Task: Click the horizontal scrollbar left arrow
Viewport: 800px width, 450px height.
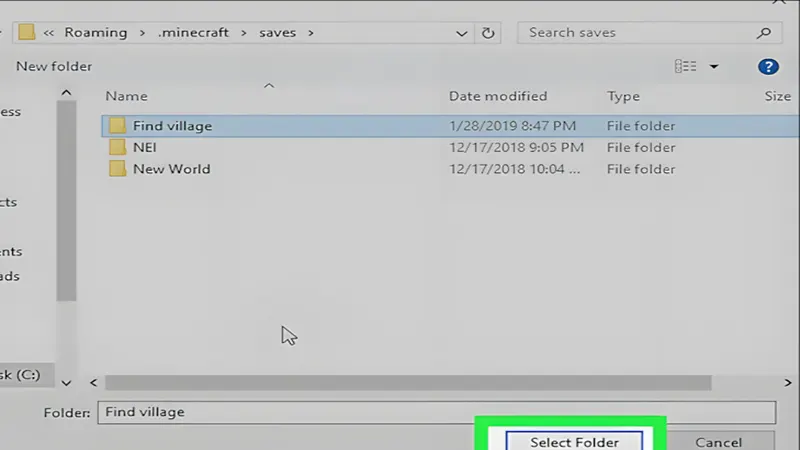Action: click(x=93, y=383)
